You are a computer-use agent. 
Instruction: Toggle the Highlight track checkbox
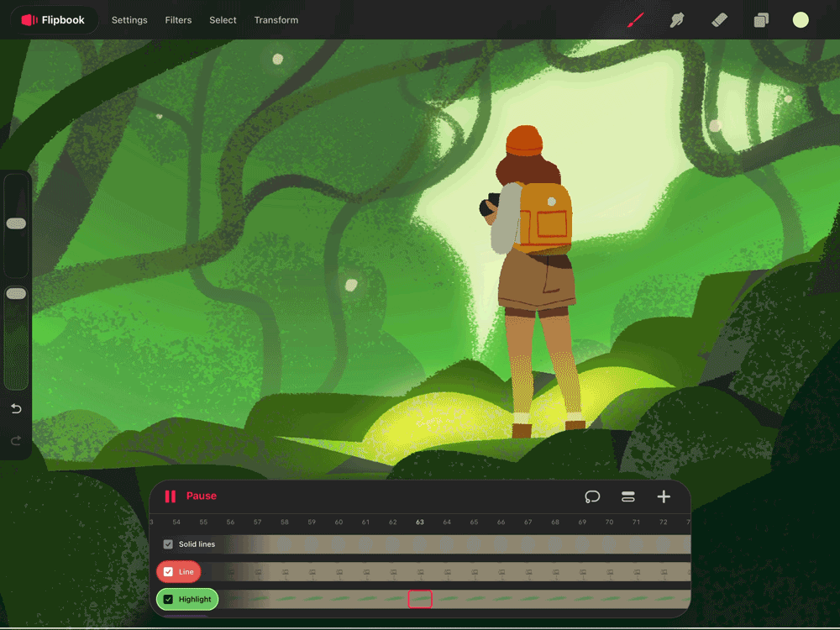(168, 599)
